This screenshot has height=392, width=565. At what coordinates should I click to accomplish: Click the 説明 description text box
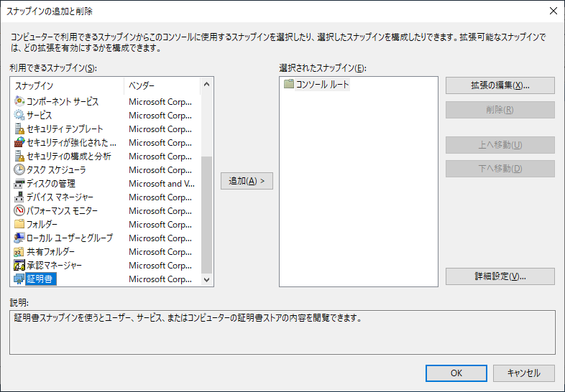coord(282,332)
